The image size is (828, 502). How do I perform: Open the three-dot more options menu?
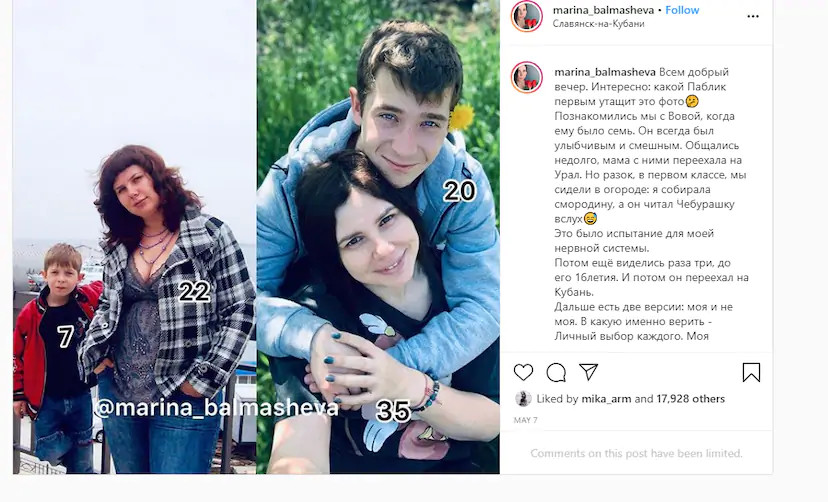click(753, 16)
